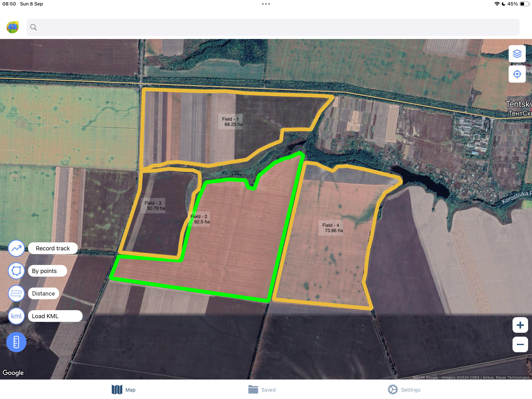Toggle the blue ruler measurement menu button
The image size is (532, 399).
coord(16,342)
